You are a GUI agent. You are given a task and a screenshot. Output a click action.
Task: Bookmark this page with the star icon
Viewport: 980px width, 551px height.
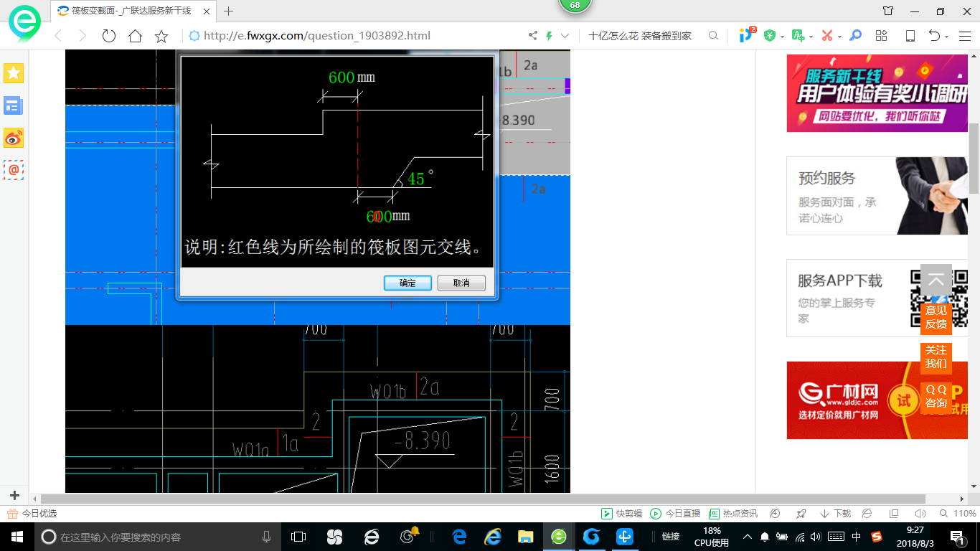pos(161,36)
